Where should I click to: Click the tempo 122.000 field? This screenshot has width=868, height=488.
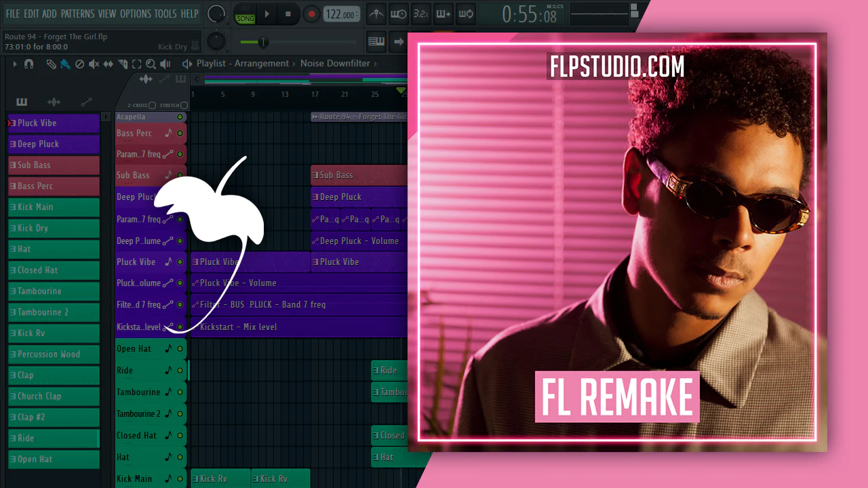(341, 14)
